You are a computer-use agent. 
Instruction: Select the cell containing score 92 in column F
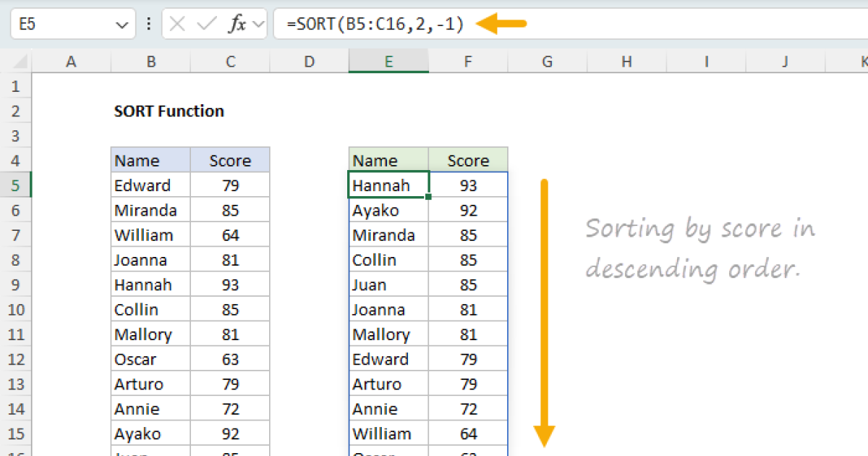[468, 211]
